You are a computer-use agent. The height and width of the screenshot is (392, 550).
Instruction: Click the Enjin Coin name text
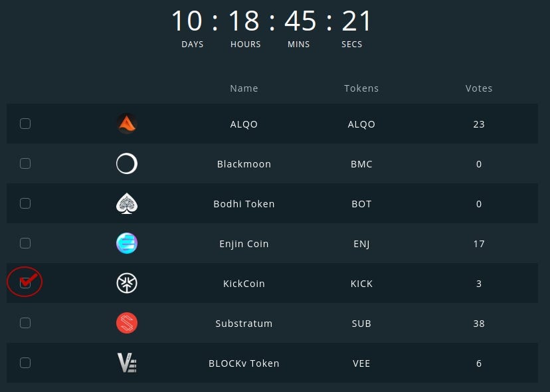tap(244, 244)
